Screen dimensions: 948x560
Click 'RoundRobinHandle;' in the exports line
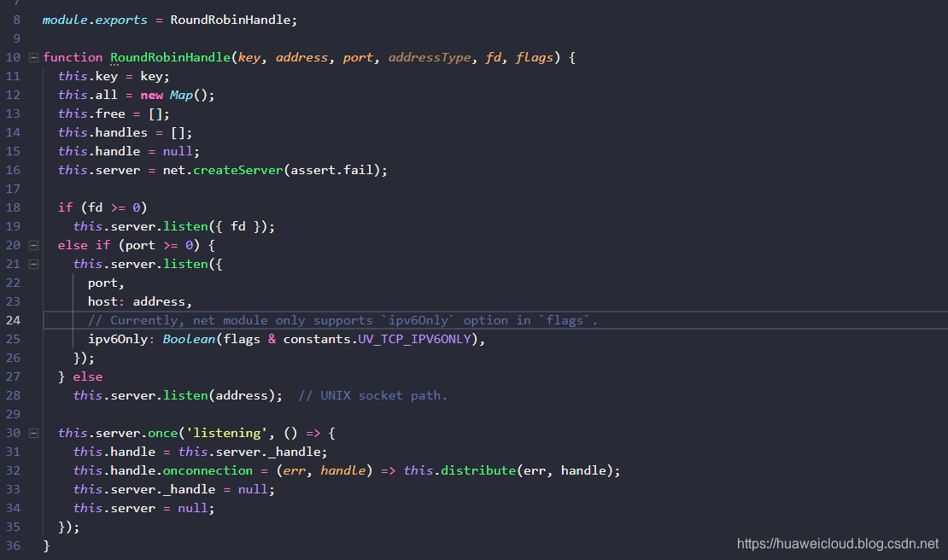point(234,20)
